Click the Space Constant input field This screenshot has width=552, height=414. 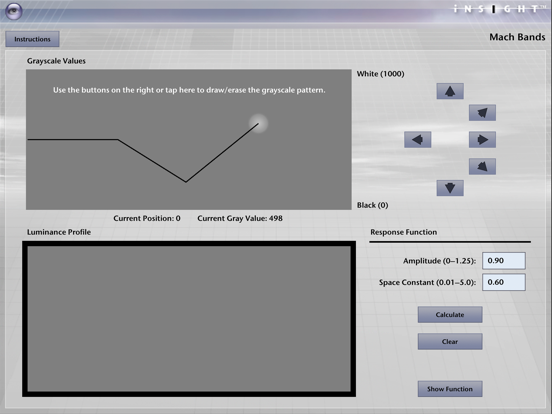[x=504, y=282]
